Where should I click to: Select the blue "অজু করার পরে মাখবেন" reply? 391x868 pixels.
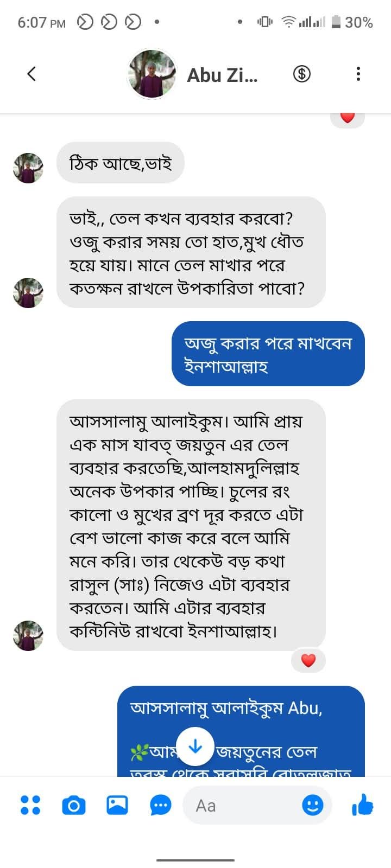coord(268,354)
